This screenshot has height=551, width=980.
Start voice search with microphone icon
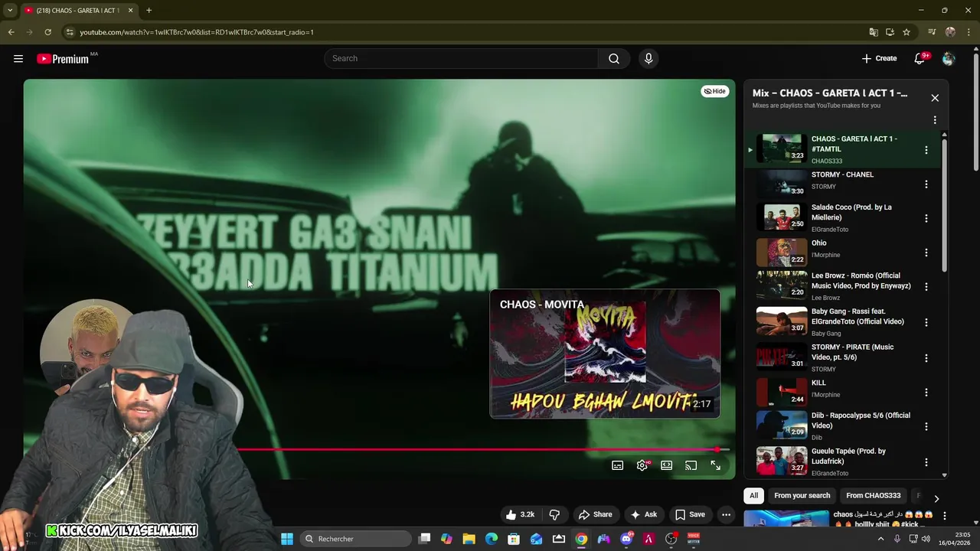(648, 58)
